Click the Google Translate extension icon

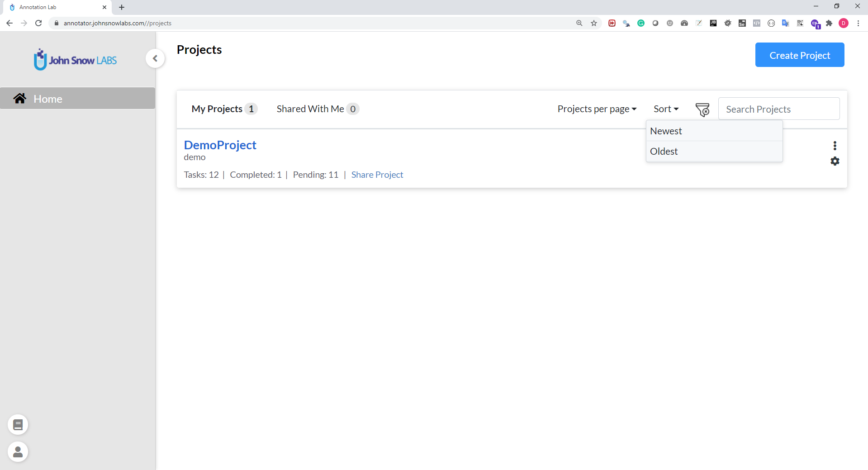click(786, 23)
